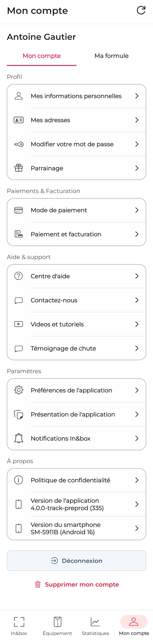Click the question mark icon for Centre d'aide
153x644 pixels.
tap(18, 276)
